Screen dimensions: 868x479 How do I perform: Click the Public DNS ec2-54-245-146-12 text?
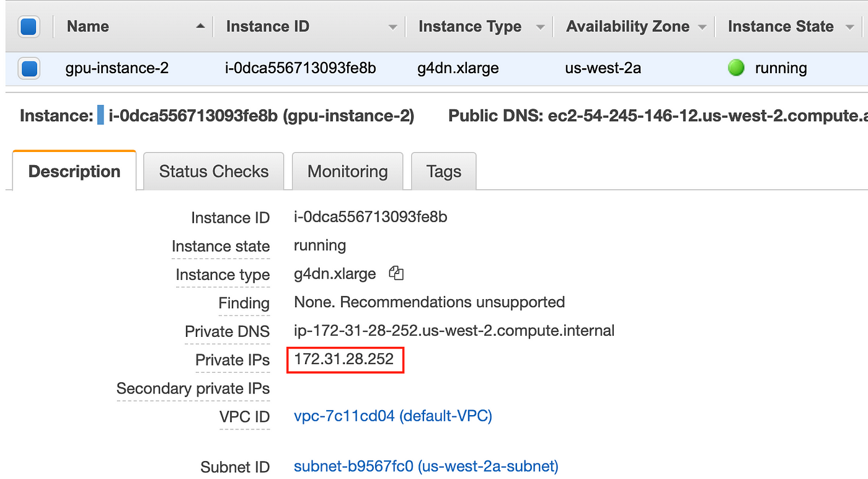point(658,116)
